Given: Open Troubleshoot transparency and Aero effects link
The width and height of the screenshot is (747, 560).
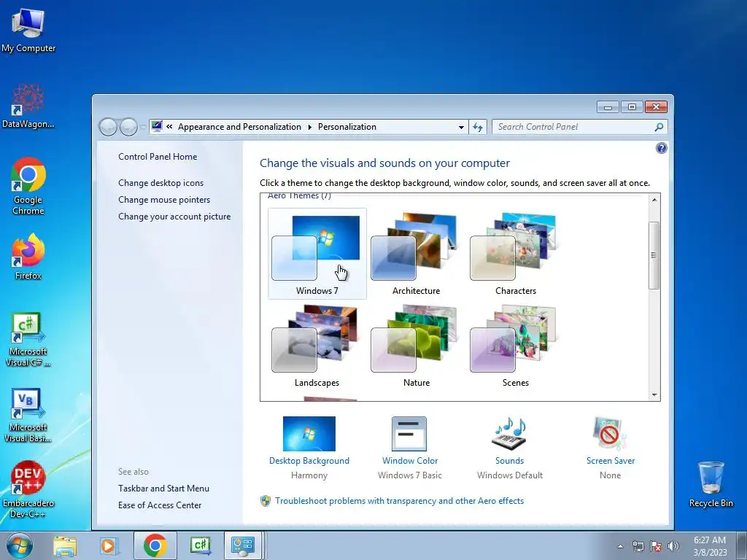Looking at the screenshot, I should (x=399, y=501).
